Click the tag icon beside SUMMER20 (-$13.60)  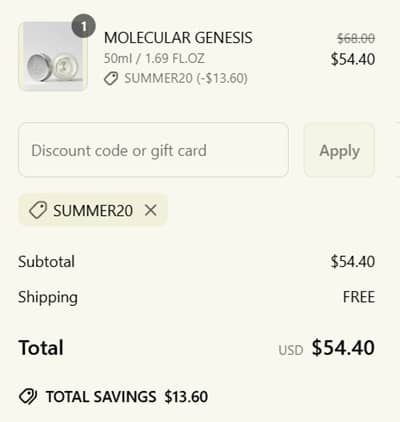tap(111, 79)
